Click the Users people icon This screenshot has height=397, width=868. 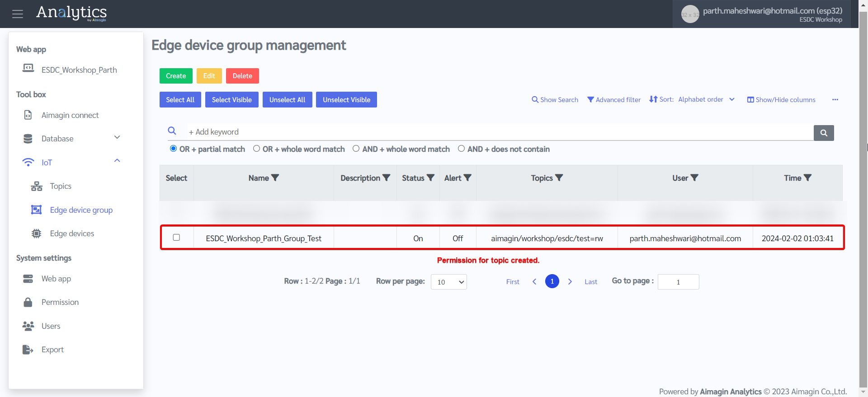[28, 326]
